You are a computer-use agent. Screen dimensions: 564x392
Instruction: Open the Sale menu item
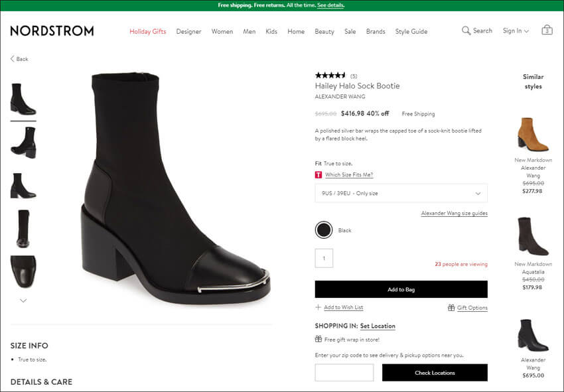pyautogui.click(x=350, y=32)
